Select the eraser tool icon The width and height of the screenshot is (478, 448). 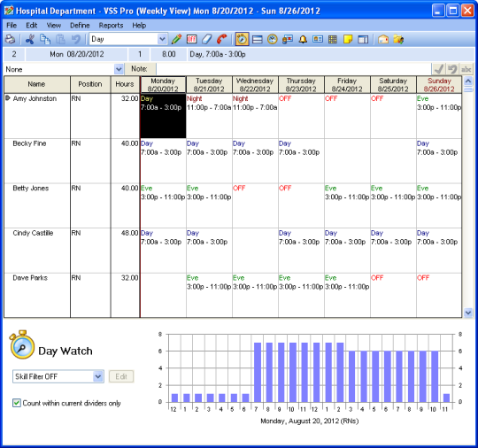[206, 39]
